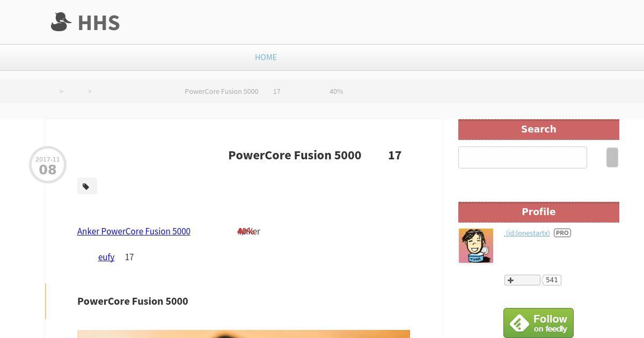View the 541 subscriber count
This screenshot has height=338, width=644.
click(552, 280)
